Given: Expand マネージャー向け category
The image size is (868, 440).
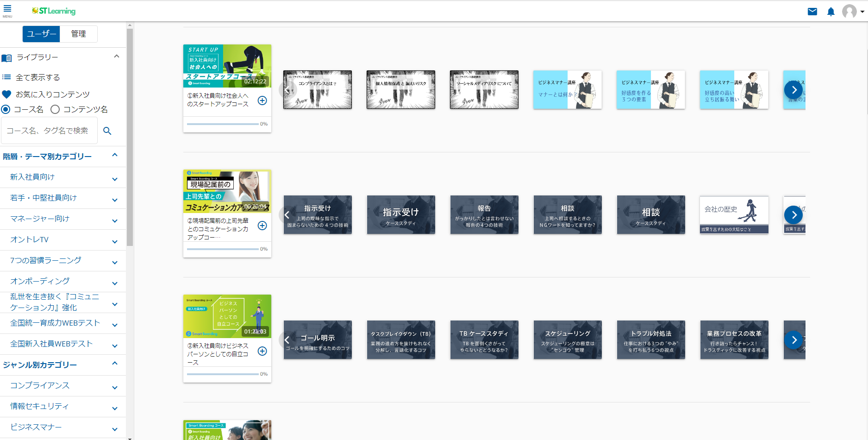Looking at the screenshot, I should pos(115,221).
